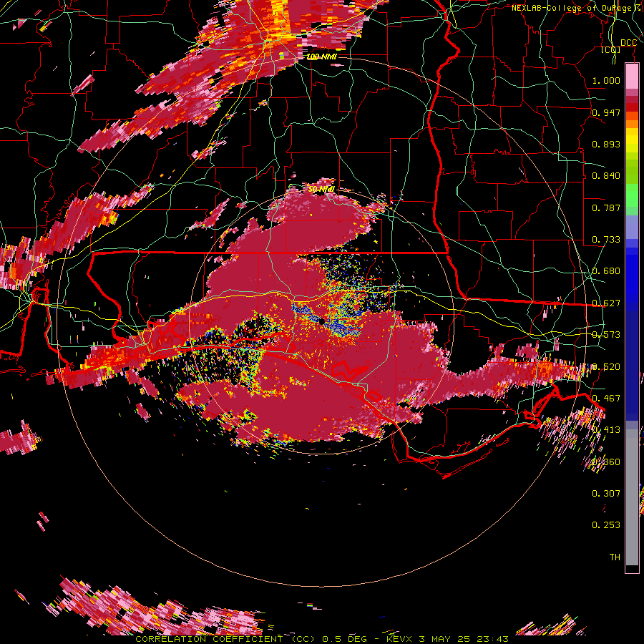644x644 pixels.
Task: Select the 0.627 scale value
Action: coord(606,303)
